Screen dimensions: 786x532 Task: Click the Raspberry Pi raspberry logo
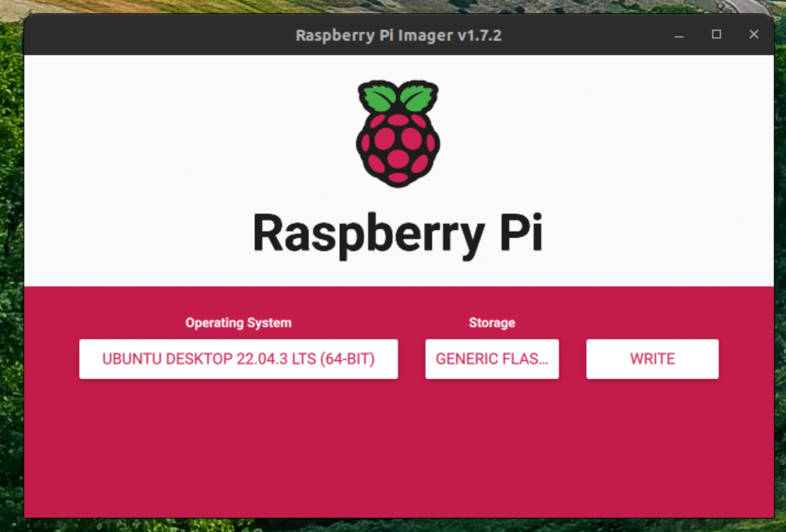398,134
